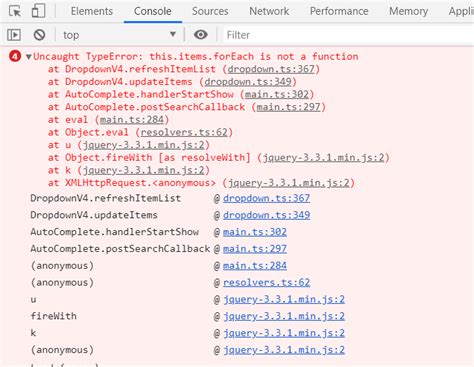The image size is (474, 367).
Task: Open blue jquery link beside u frame
Action: pos(284,299)
